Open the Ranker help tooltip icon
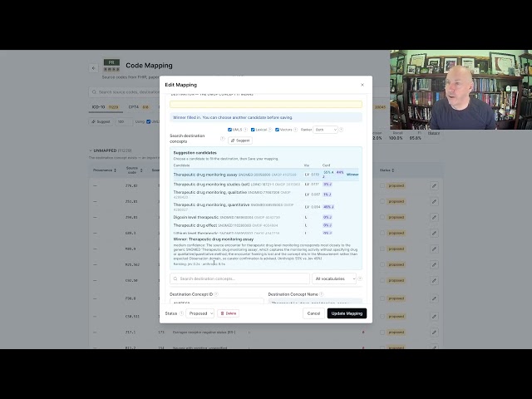The image size is (532, 399). (341, 130)
